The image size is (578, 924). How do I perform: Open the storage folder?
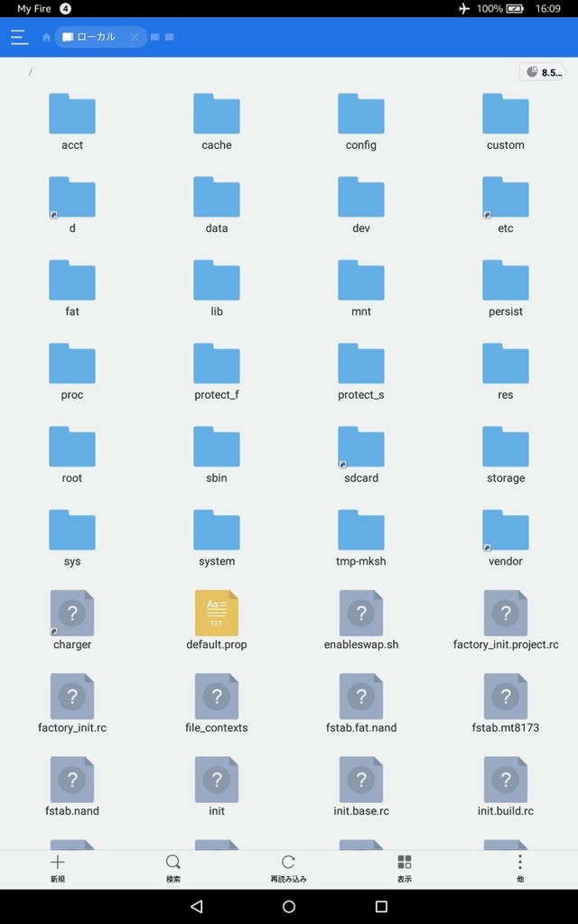point(506,455)
